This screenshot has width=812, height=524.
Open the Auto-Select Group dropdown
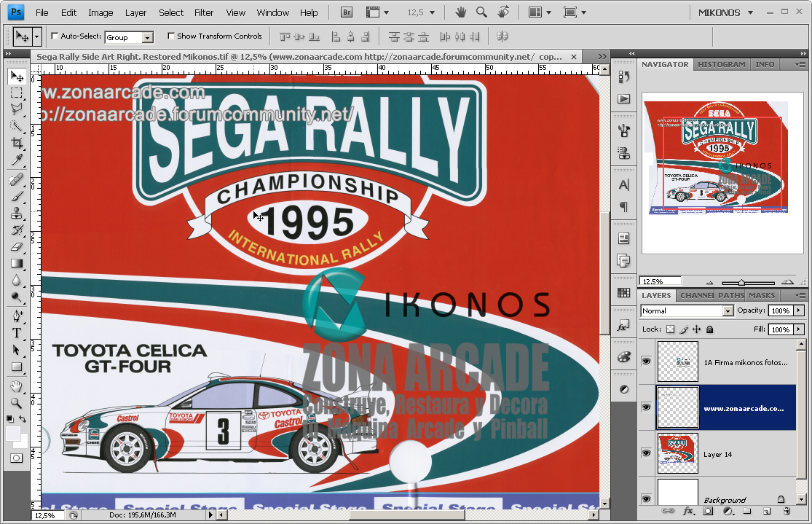click(x=148, y=37)
